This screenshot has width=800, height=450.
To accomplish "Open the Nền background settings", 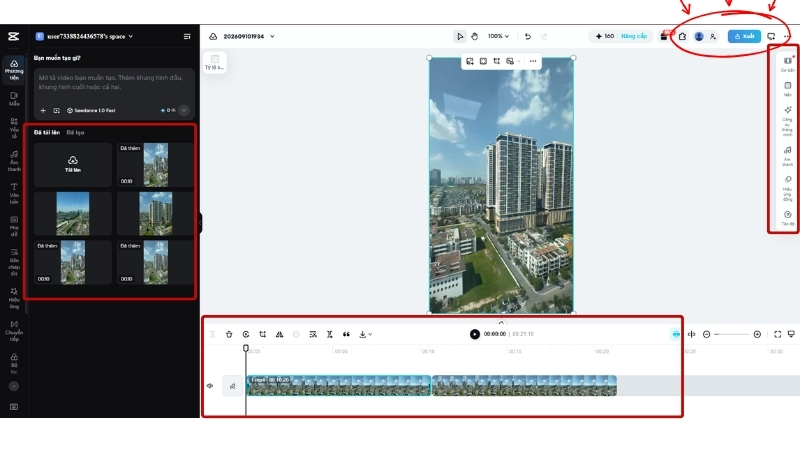I will 787,89.
